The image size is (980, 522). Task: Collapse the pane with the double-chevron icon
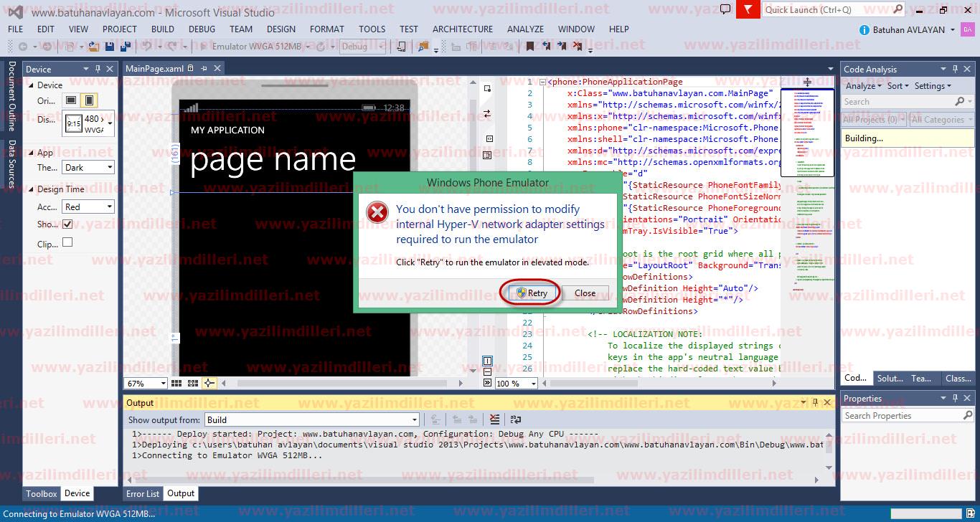coord(488,384)
